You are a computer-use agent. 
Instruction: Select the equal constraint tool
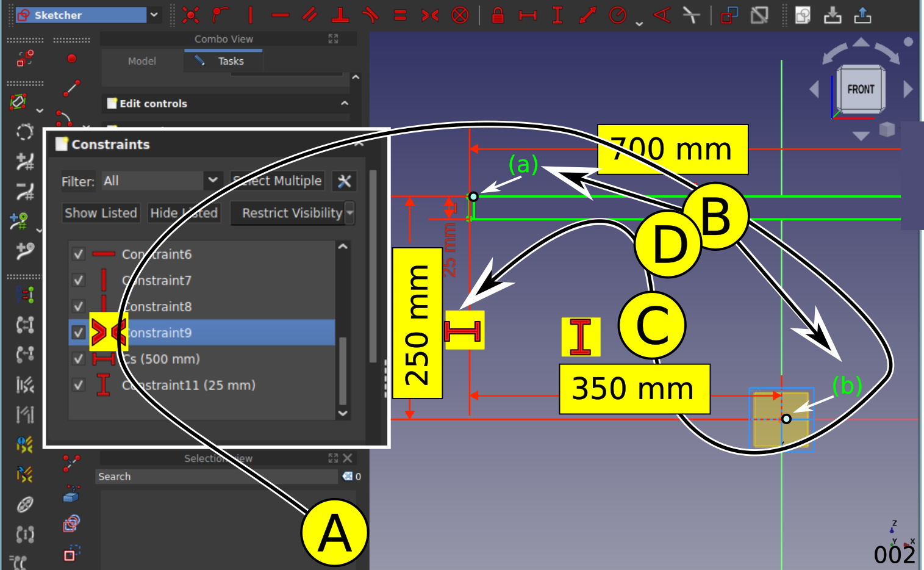coord(400,15)
